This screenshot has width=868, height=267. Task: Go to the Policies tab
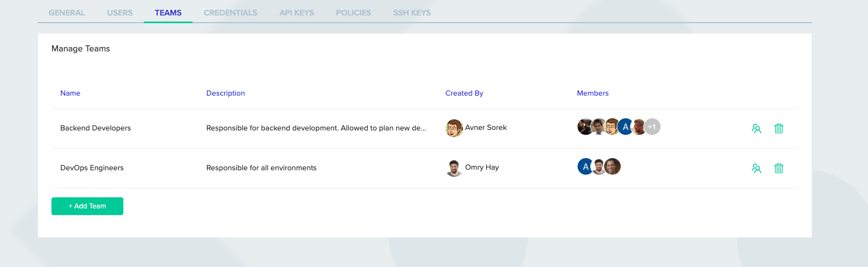tap(354, 13)
